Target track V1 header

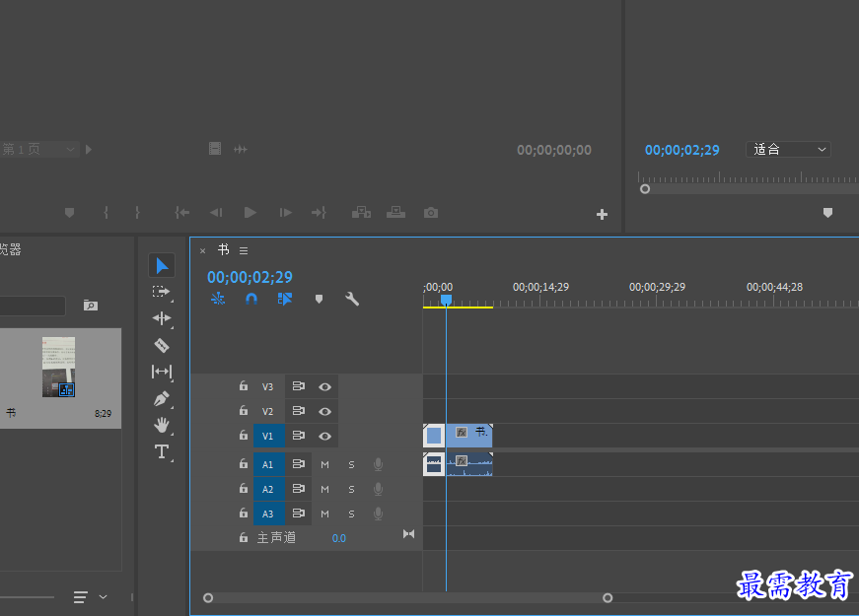pyautogui.click(x=268, y=436)
